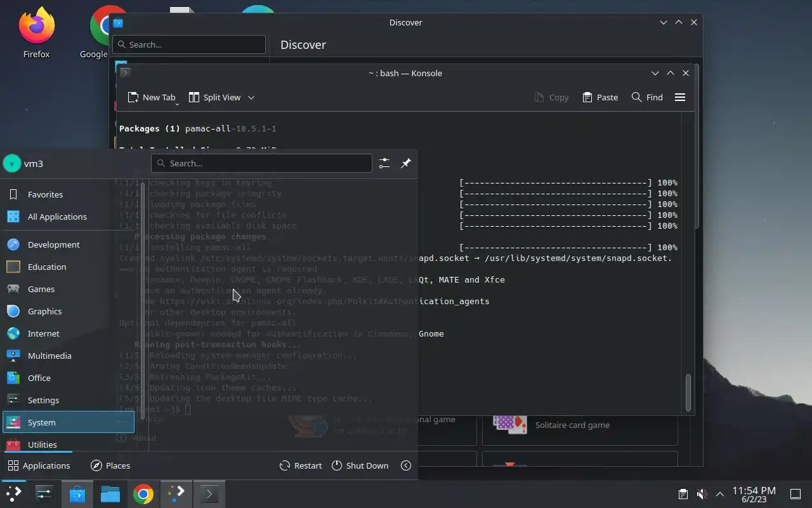Click the Discover window title icon

(118, 23)
